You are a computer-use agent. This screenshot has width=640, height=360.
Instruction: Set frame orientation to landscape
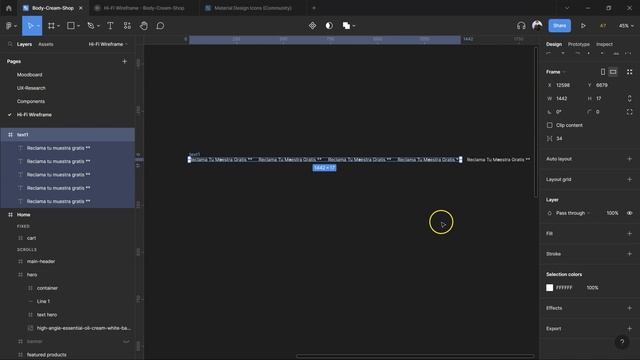[613, 72]
